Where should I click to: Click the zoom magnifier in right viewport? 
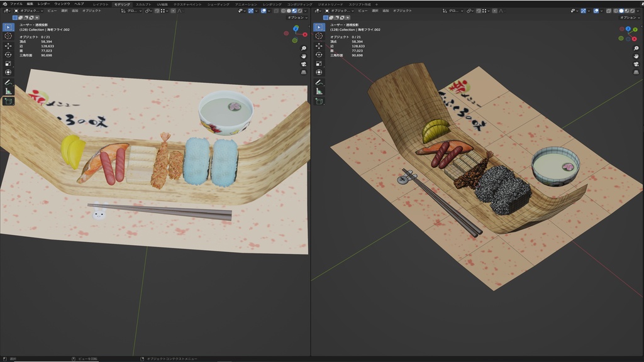[636, 48]
